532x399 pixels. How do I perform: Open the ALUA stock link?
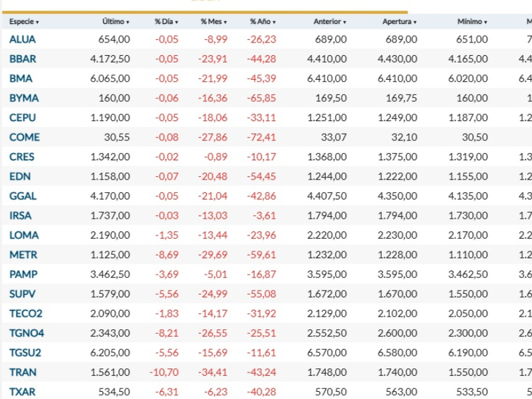coord(23,39)
